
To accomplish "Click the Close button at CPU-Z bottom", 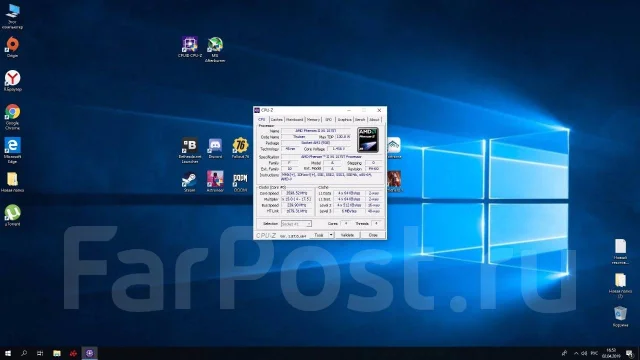I will coord(373,235).
